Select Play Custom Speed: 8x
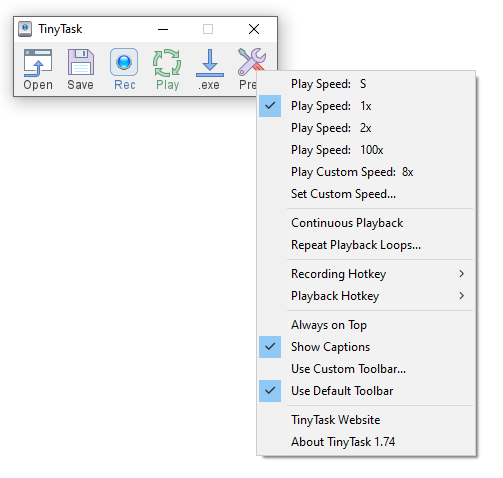503x478 pixels. coord(366,172)
